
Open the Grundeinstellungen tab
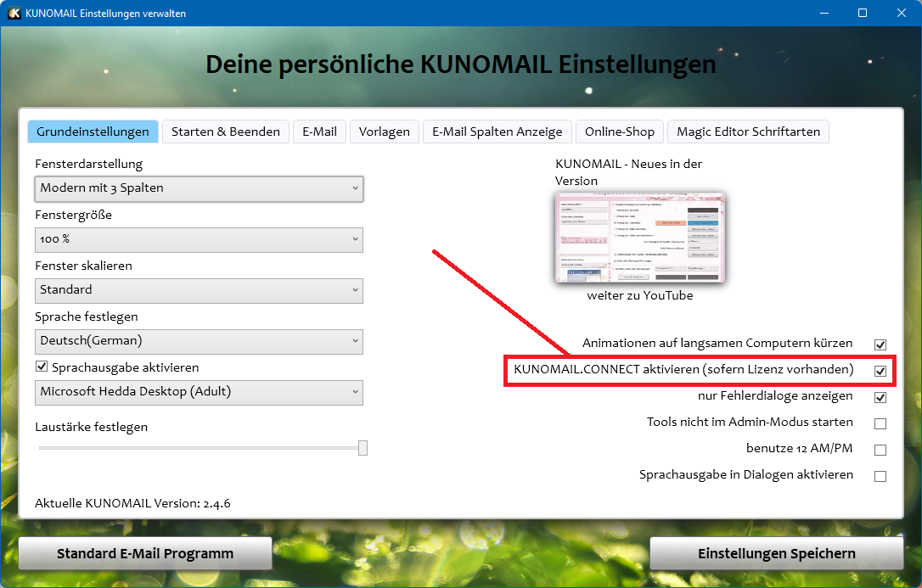pyautogui.click(x=93, y=132)
